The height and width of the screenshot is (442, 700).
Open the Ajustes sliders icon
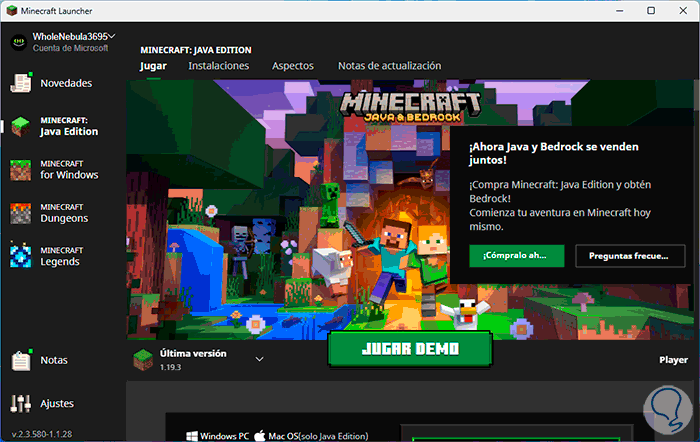pos(21,404)
